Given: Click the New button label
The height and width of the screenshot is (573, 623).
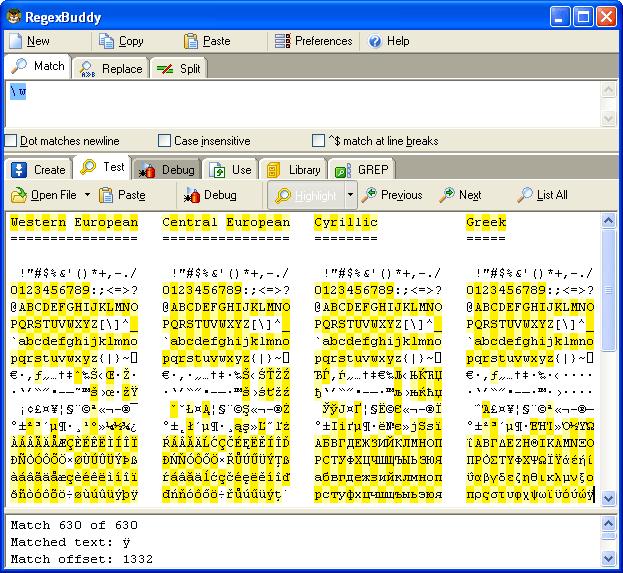Looking at the screenshot, I should tap(38, 41).
